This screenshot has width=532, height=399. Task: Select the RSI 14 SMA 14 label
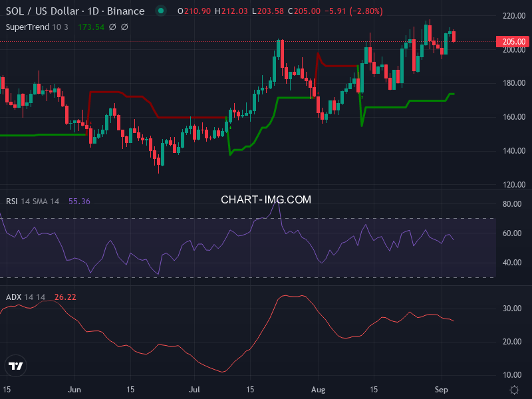tap(33, 201)
